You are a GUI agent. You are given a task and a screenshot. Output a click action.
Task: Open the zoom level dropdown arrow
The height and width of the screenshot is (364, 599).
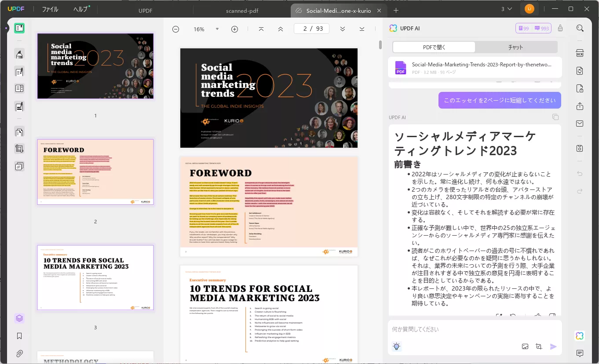[217, 29]
